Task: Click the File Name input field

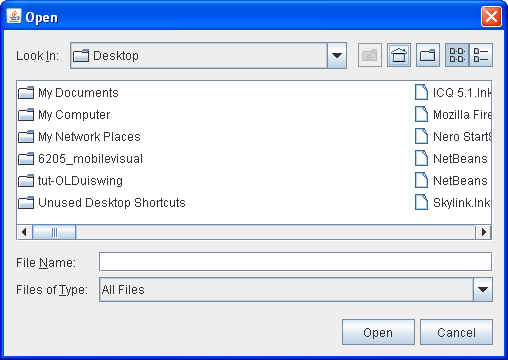Action: pyautogui.click(x=295, y=262)
